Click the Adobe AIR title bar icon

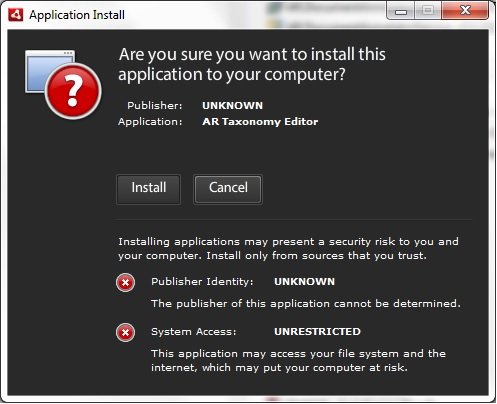point(16,15)
